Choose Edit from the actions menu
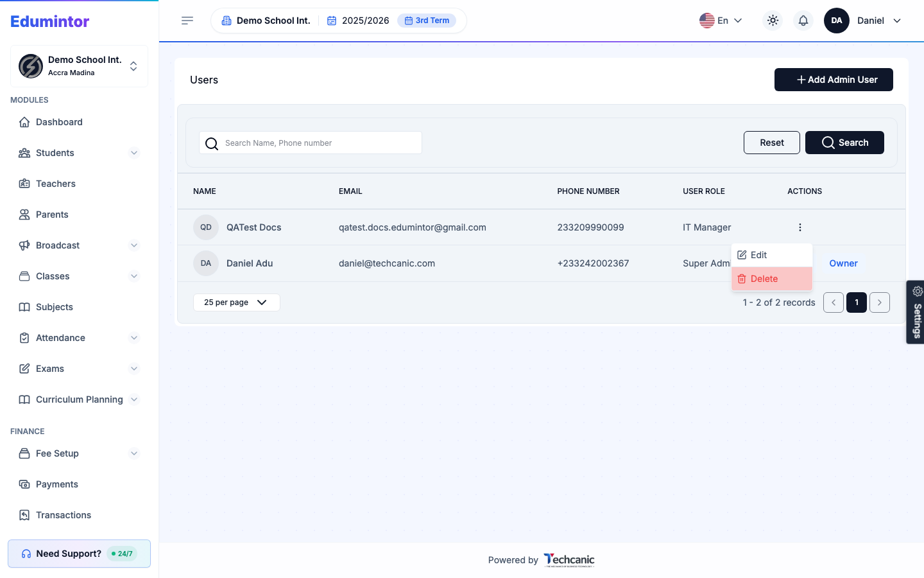 click(x=772, y=255)
